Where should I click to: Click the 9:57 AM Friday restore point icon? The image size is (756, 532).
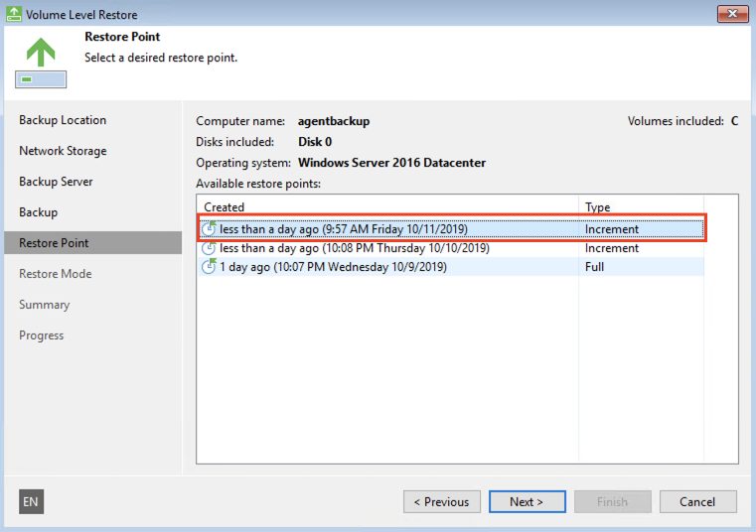(209, 229)
